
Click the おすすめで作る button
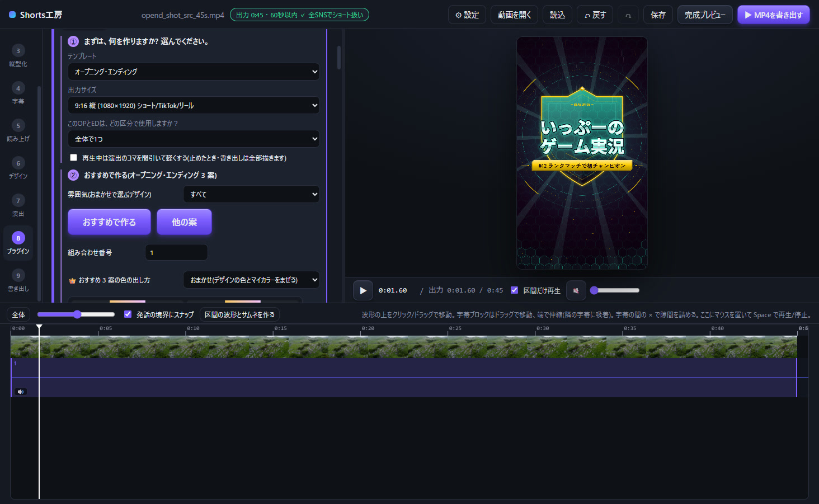coord(109,222)
